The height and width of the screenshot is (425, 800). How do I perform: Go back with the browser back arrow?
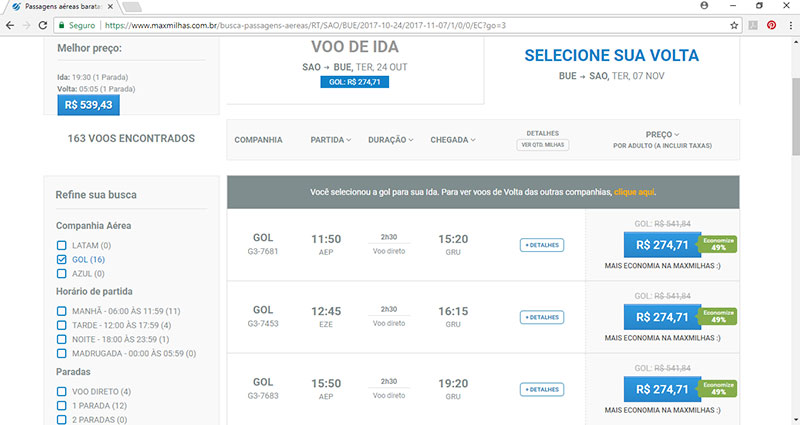[x=10, y=25]
